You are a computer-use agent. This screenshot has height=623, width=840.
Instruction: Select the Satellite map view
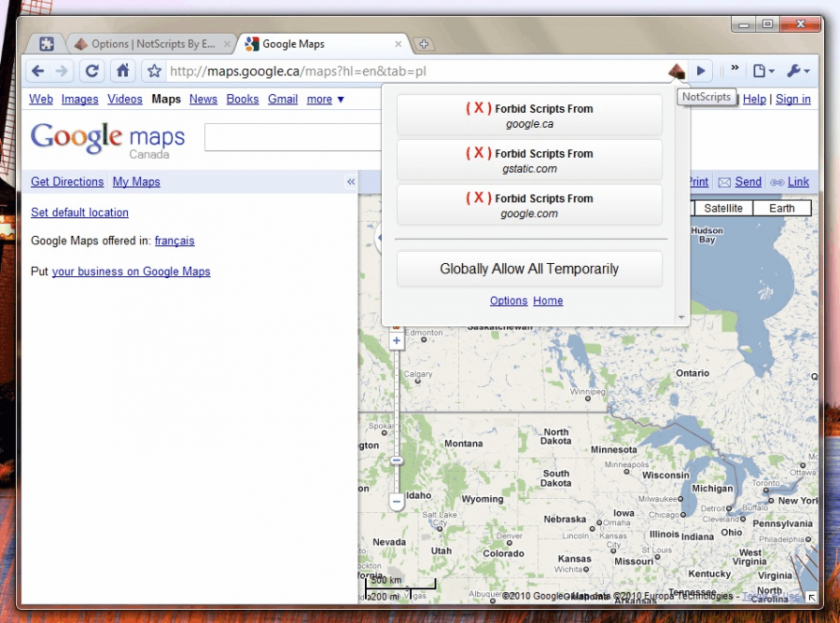[x=723, y=208]
